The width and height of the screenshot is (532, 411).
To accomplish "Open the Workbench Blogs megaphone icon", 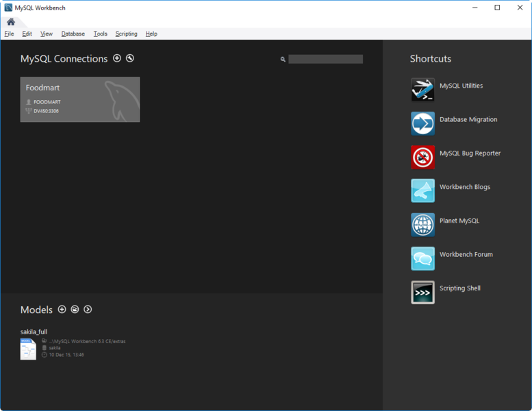I will pyautogui.click(x=422, y=190).
